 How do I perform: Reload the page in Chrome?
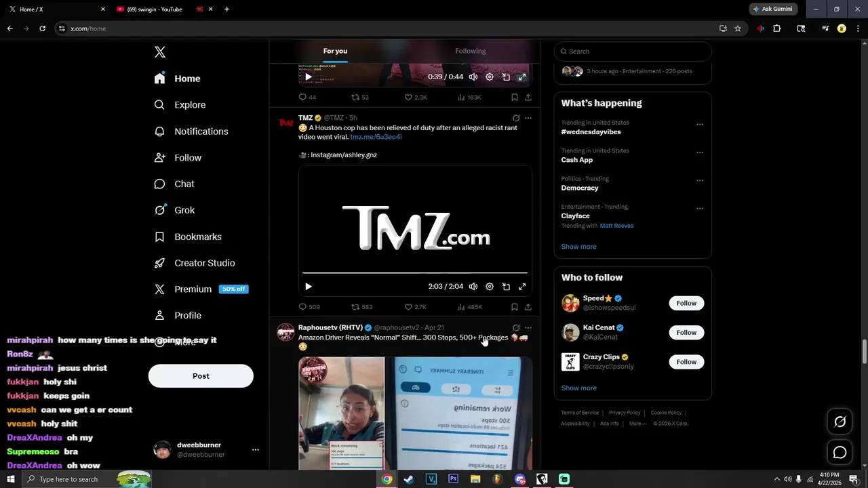point(42,28)
